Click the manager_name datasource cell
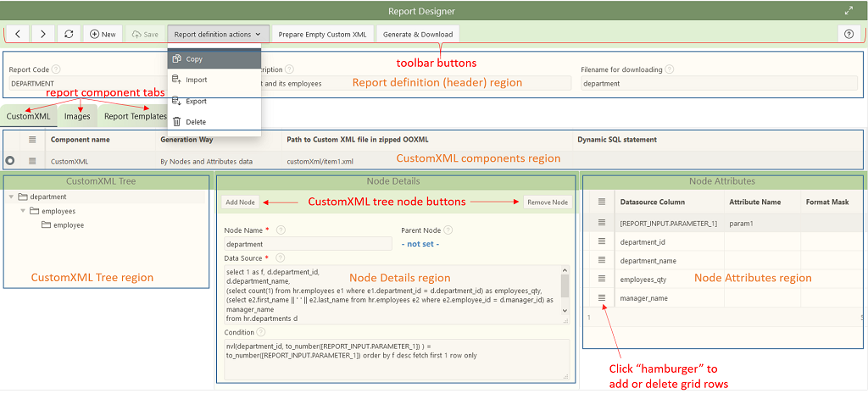This screenshot has width=868, height=399. coord(670,298)
